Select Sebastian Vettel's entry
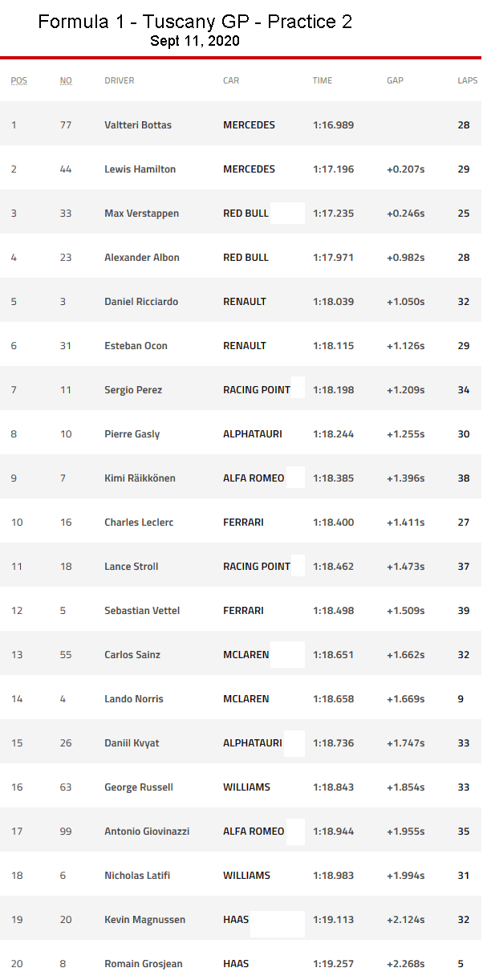The image size is (483, 980). 142,611
